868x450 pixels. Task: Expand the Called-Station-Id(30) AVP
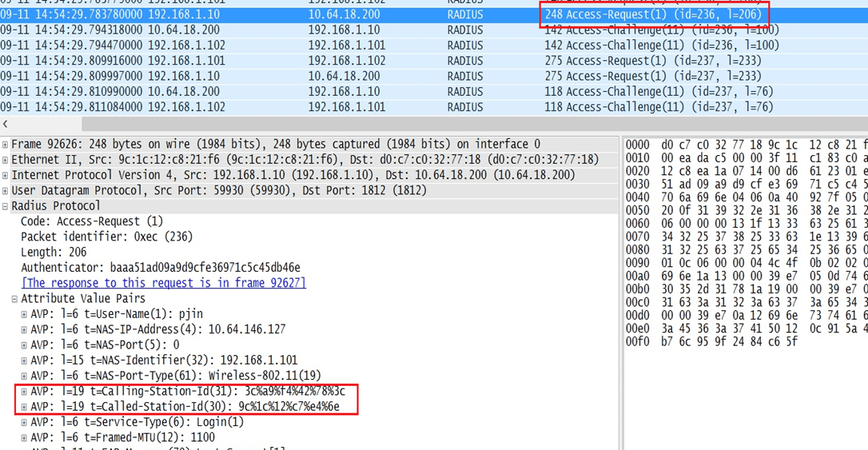coord(24,407)
